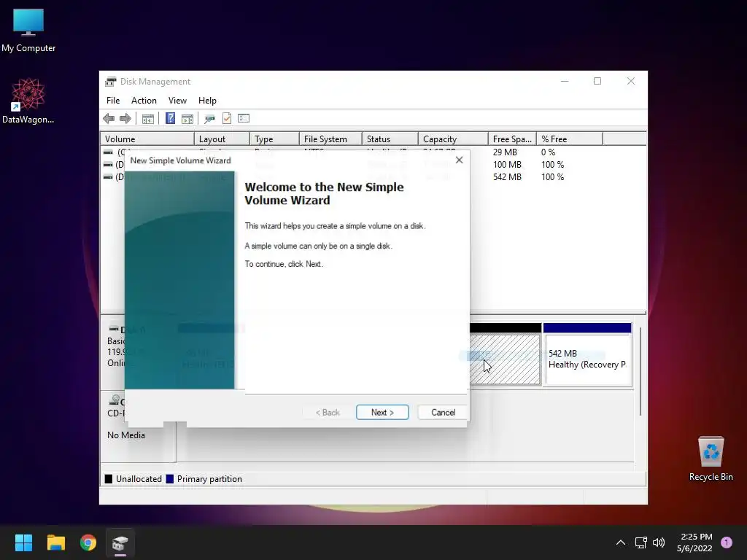
Task: Click the graphical view vertical scrollbar
Action: click(640, 371)
